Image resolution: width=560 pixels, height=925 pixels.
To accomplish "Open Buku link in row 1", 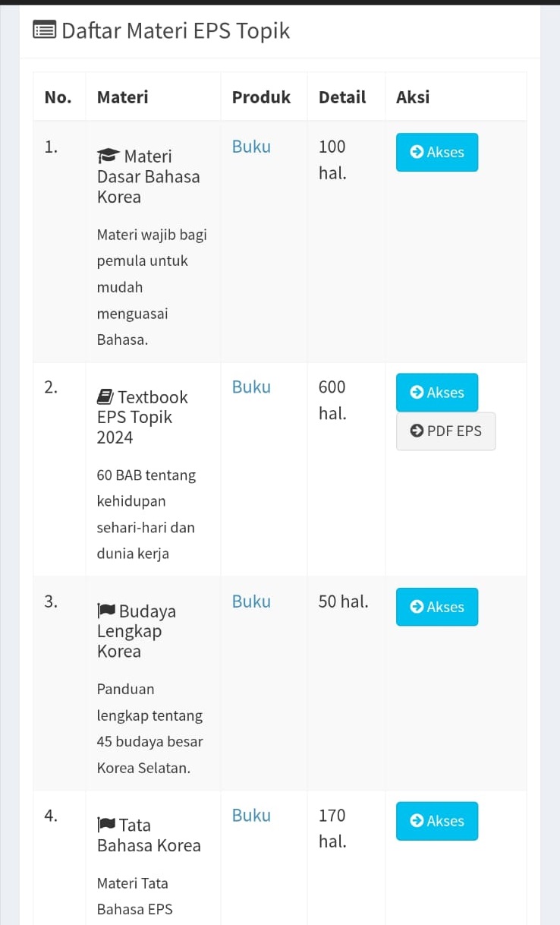I will tap(251, 147).
